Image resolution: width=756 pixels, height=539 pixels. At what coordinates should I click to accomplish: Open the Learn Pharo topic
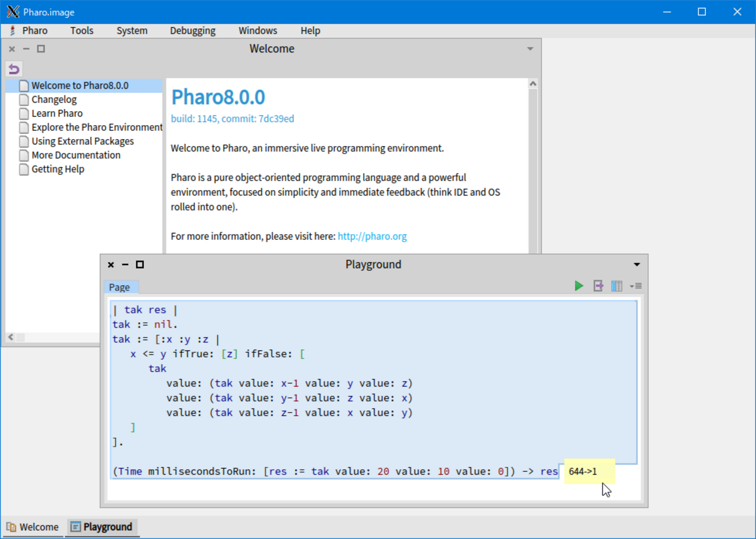click(56, 114)
